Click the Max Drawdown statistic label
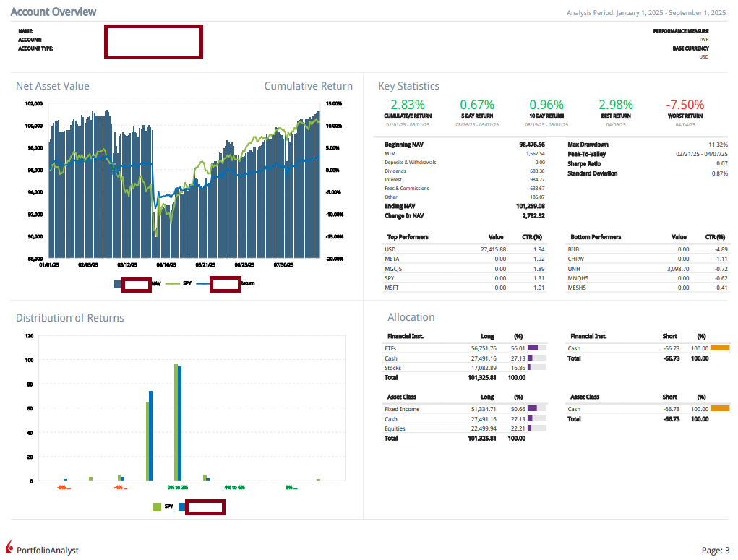Viewport: 738px width, 560px height. (x=588, y=145)
